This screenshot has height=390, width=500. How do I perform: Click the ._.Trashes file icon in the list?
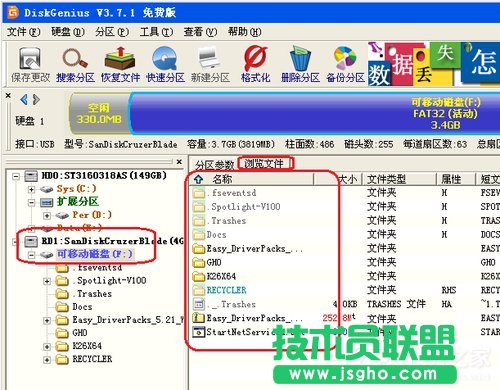pos(199,304)
